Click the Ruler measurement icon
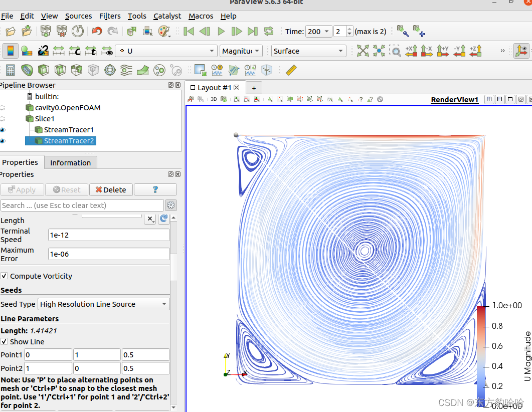The width and height of the screenshot is (532, 412). (x=291, y=70)
